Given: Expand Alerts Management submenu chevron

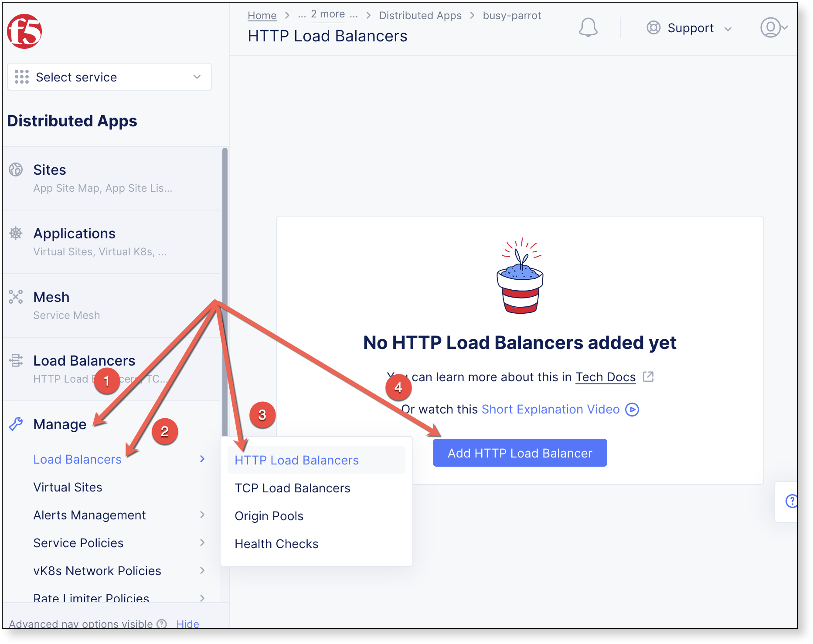Looking at the screenshot, I should [202, 515].
